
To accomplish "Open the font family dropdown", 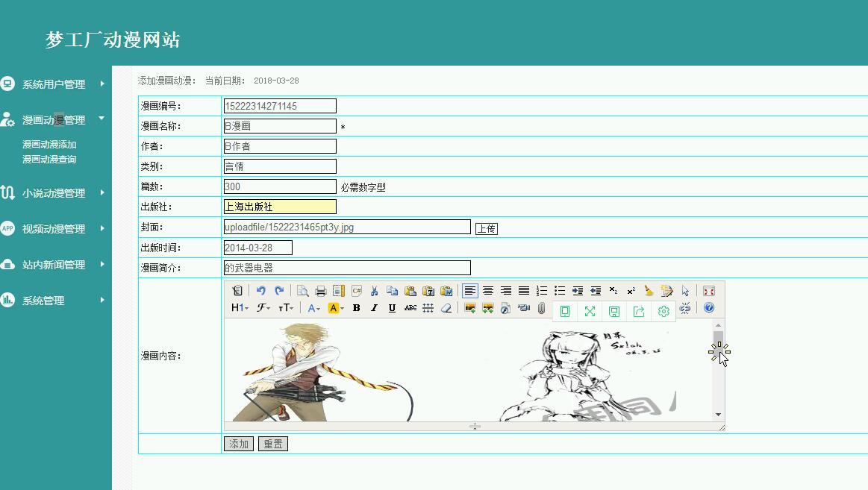I will [263, 308].
